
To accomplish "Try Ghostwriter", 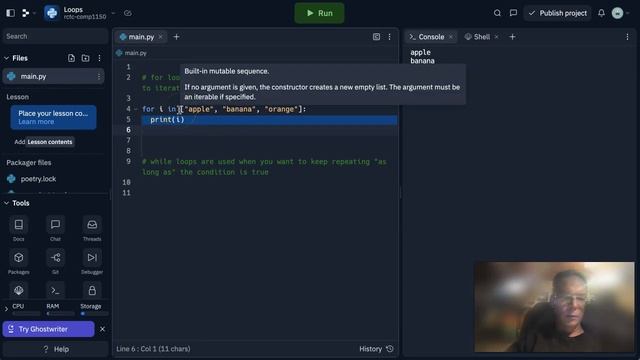I will [x=48, y=329].
